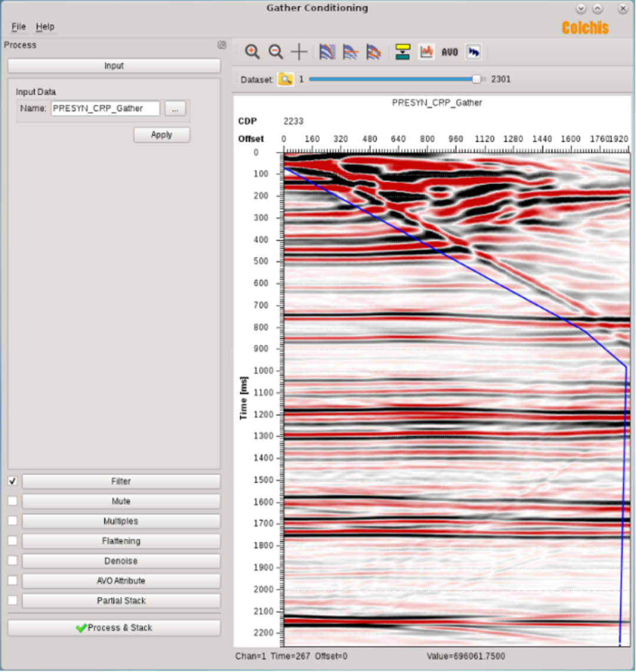This screenshot has height=672, width=636.
Task: Click the Process & Stack button
Action: pos(114,628)
